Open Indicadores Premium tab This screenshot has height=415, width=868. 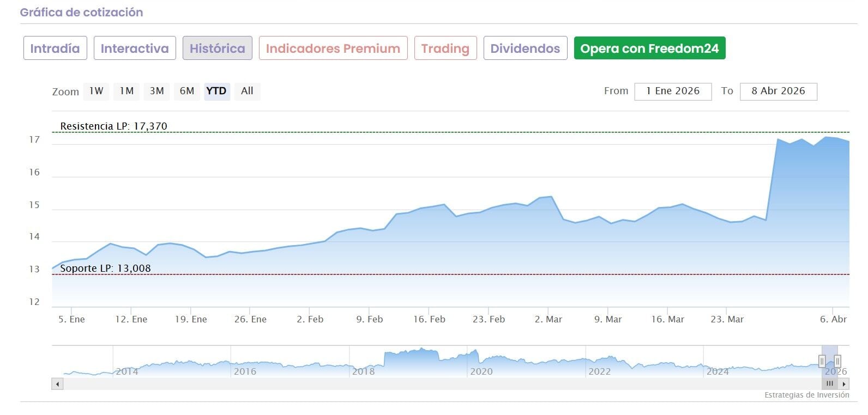click(333, 48)
